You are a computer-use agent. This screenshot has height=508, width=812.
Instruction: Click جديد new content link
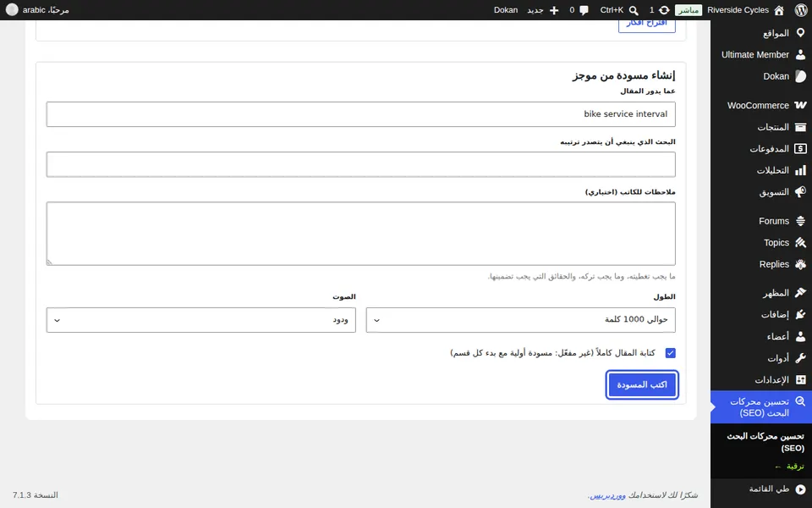[535, 10]
